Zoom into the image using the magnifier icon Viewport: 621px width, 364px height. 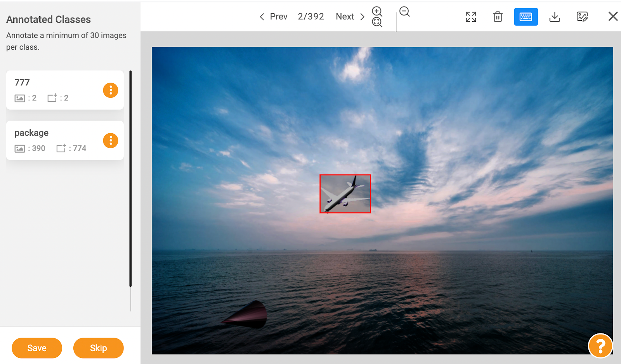376,11
